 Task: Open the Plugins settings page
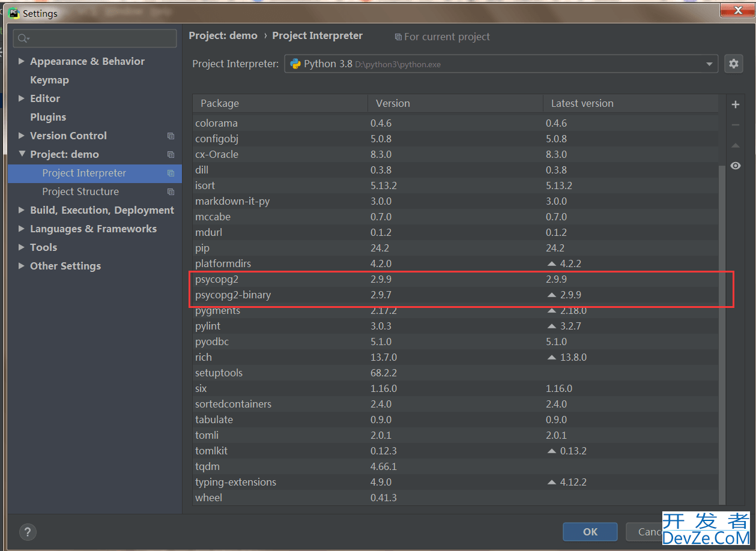click(x=48, y=117)
